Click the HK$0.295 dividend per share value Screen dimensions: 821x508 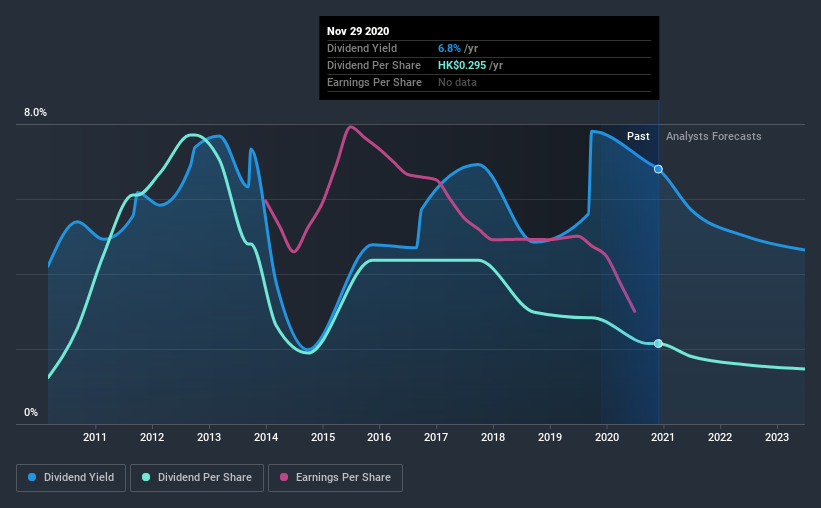coord(462,65)
